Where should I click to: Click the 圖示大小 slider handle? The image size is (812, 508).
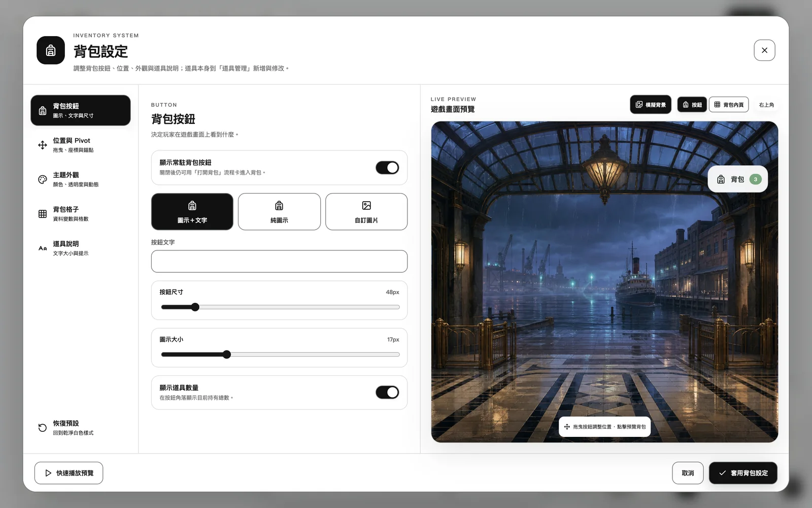tap(227, 355)
